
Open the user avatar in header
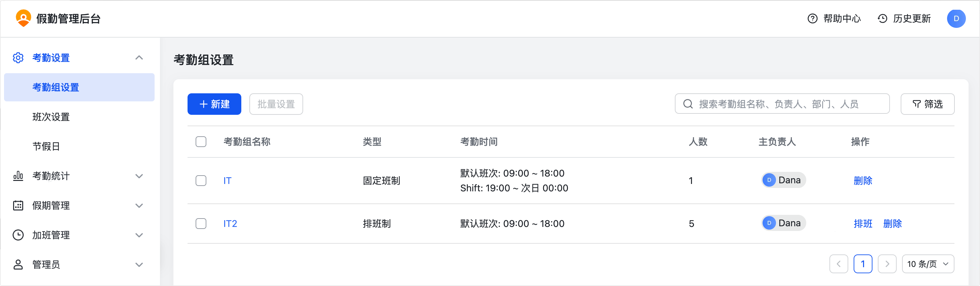(956, 18)
